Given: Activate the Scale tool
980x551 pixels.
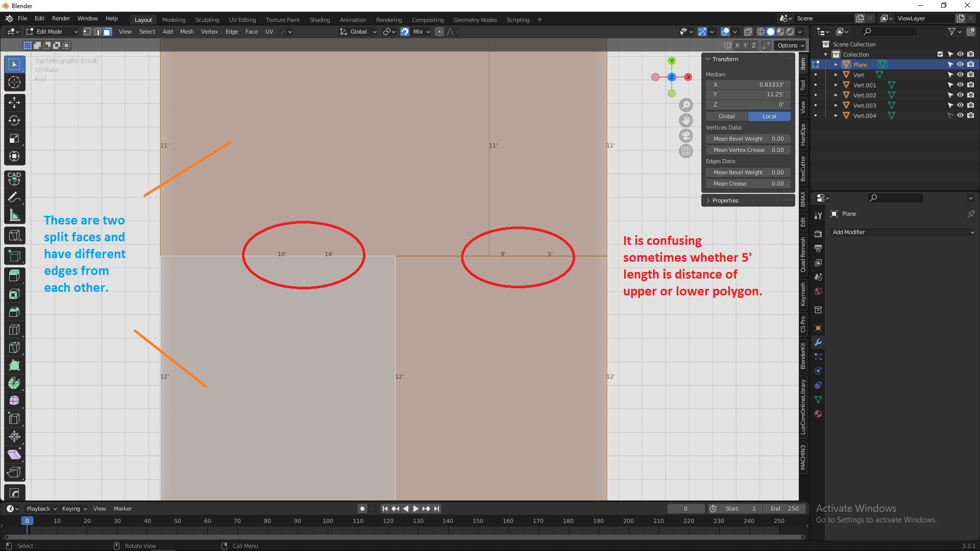Looking at the screenshot, I should tap(14, 138).
